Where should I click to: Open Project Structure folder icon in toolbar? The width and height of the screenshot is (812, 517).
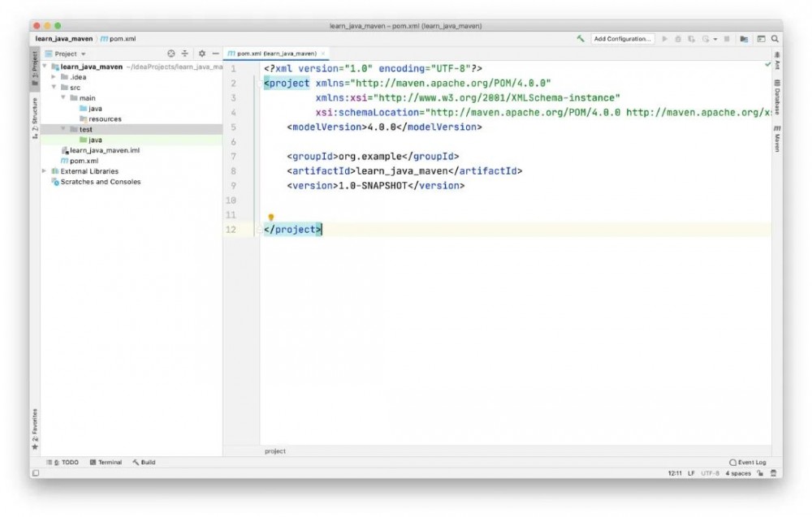point(744,39)
